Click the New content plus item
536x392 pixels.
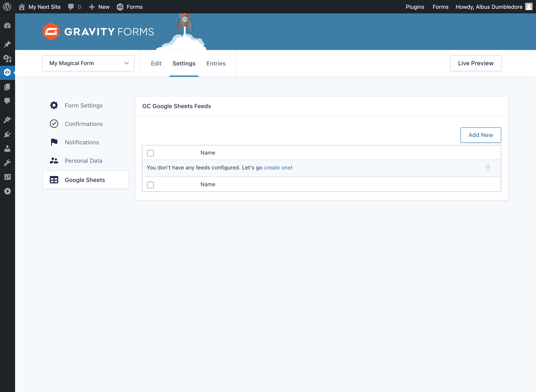99,7
